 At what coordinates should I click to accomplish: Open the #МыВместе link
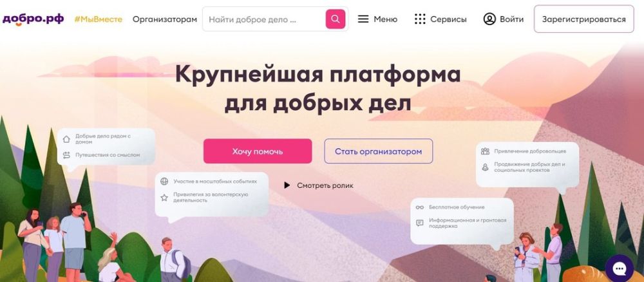pos(98,19)
